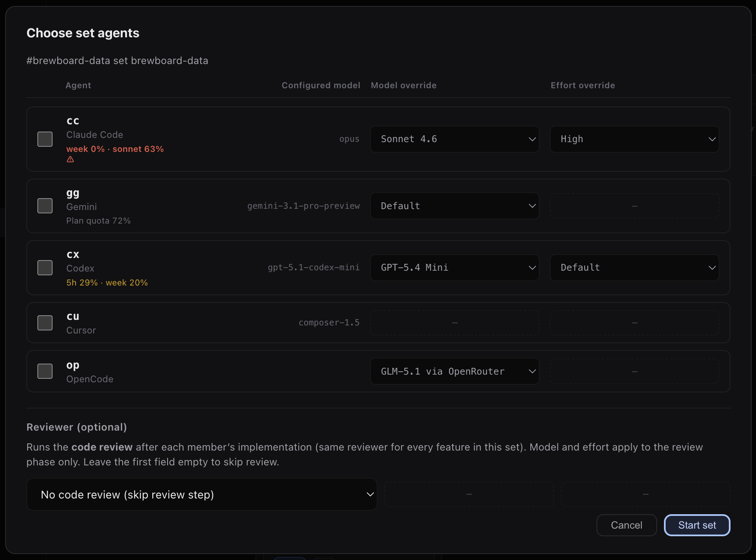Click the Codex quota text '5h 29% · week 20%'
The image size is (756, 560).
click(x=107, y=283)
